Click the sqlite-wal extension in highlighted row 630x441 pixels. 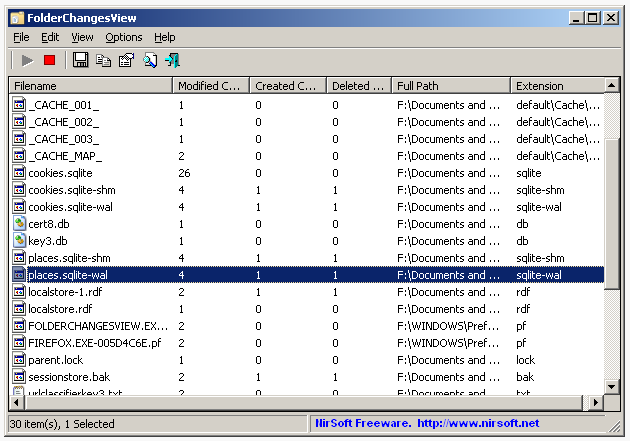point(539,275)
